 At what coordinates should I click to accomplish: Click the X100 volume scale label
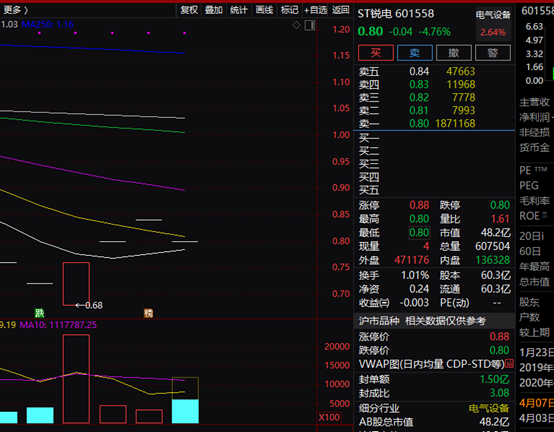pos(329,418)
